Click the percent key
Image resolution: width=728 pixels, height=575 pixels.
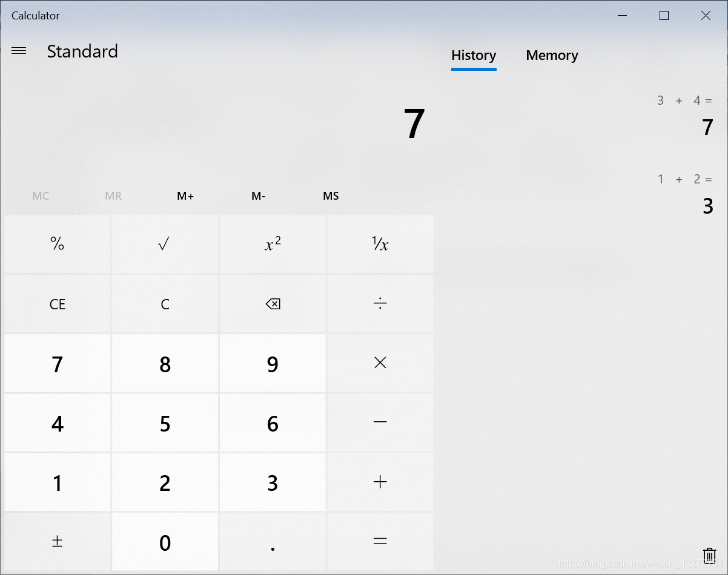coord(58,244)
